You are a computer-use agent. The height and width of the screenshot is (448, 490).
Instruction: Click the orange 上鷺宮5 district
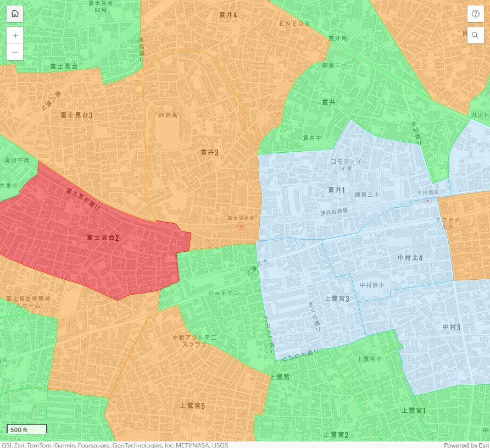coord(187,385)
